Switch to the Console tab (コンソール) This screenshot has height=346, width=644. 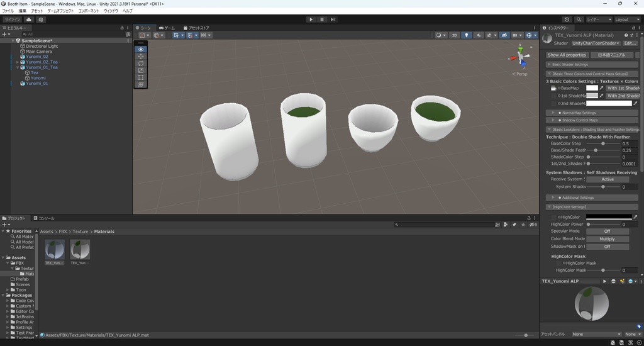point(44,218)
